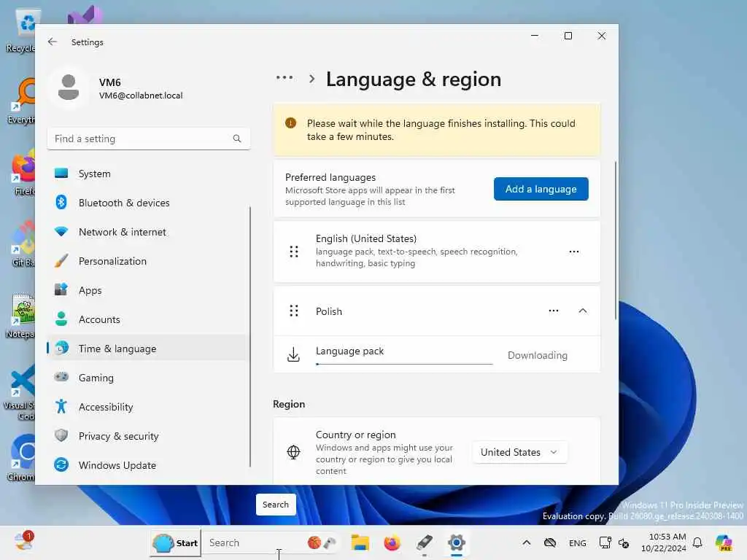Collapse the Polish language details
Image resolution: width=747 pixels, height=560 pixels.
583,311
